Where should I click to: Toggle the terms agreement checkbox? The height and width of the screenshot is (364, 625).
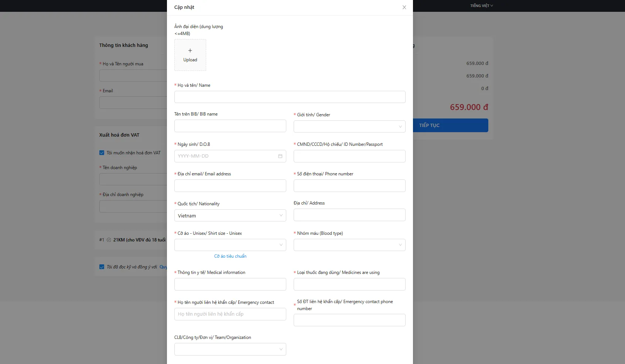[102, 267]
